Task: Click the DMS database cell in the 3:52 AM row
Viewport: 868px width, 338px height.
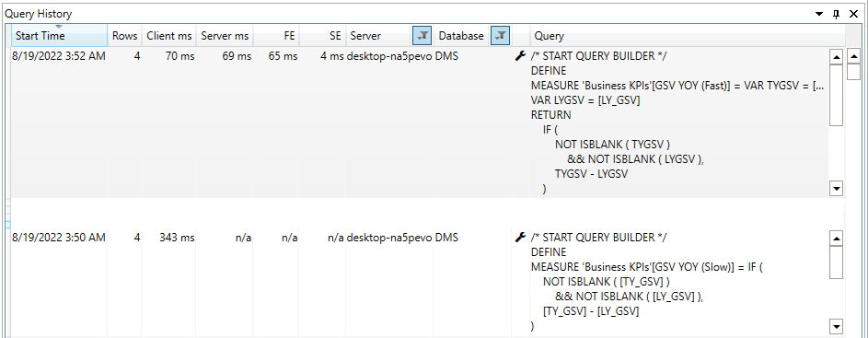Action: (x=446, y=56)
